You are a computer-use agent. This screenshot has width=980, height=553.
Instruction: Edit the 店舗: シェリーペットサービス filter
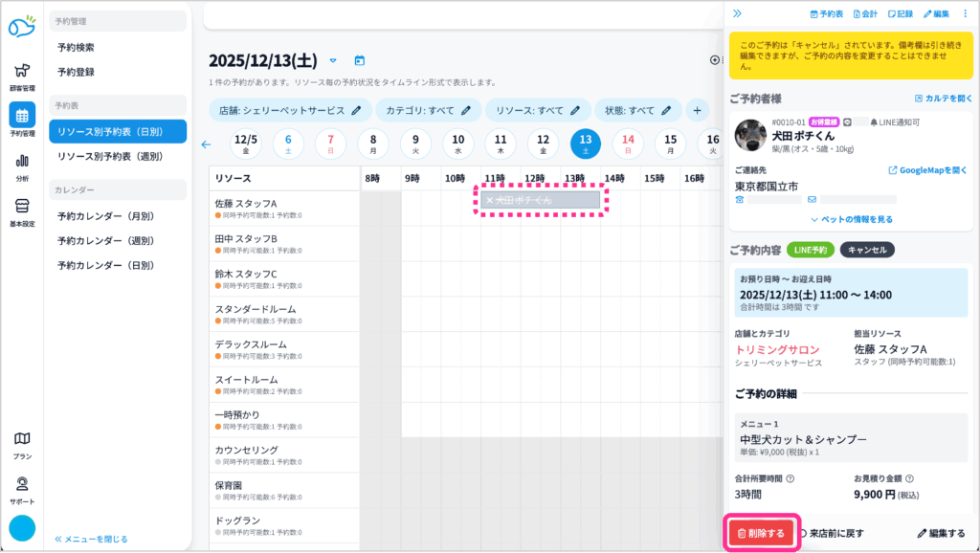290,110
